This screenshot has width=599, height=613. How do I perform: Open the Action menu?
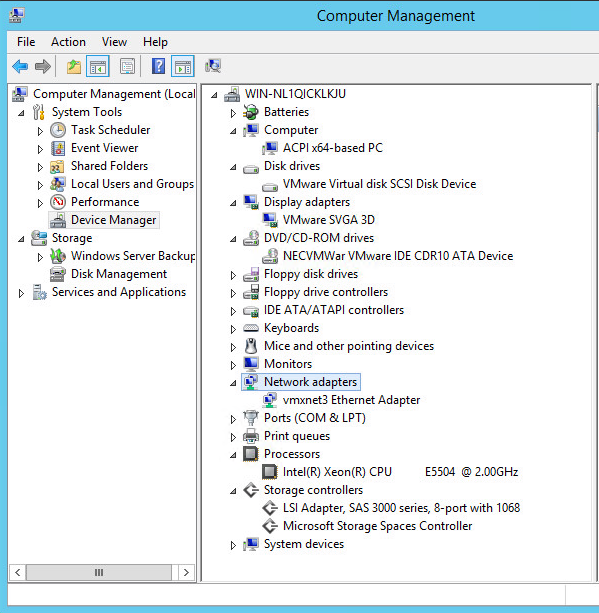68,42
